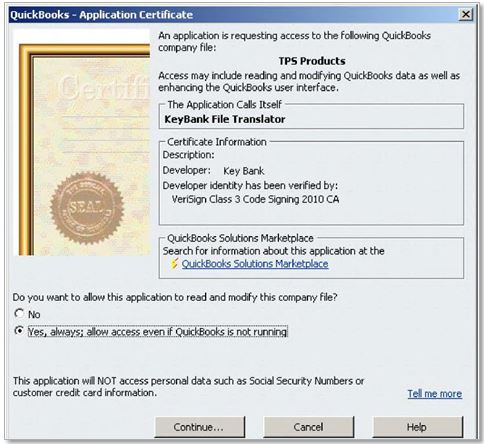This screenshot has width=484, height=444.
Task: Click the KeyBank File Translator application name
Action: coord(225,119)
